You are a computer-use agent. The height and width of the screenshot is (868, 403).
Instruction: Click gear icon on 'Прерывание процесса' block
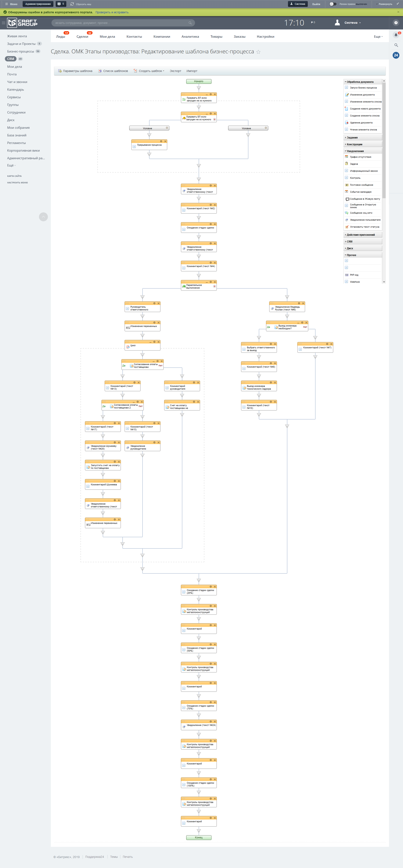coord(161,141)
